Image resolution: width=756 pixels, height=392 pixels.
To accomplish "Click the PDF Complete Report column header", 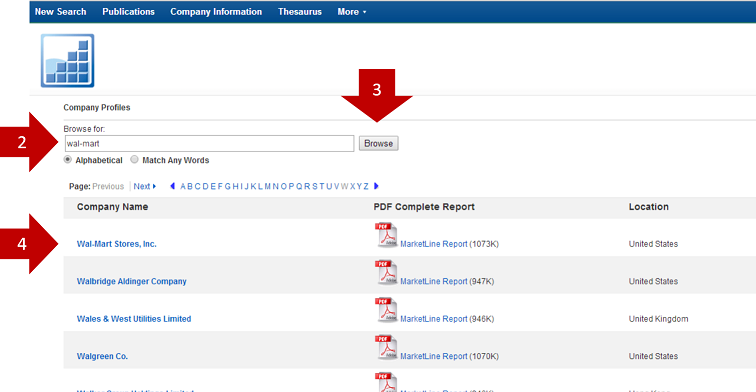I will pos(424,207).
